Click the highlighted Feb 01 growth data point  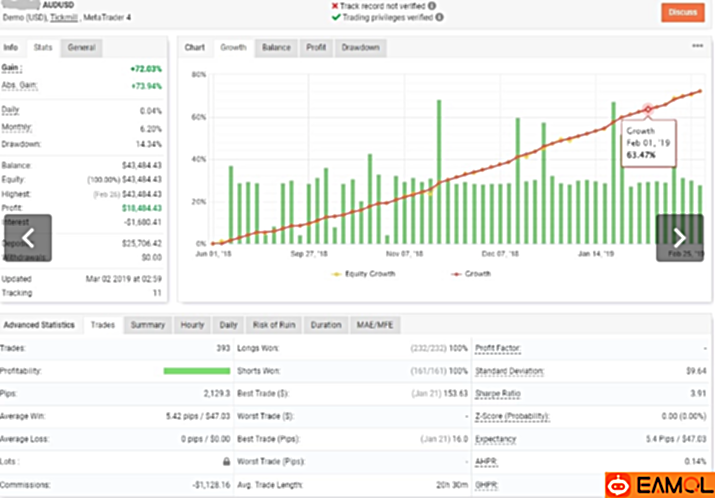coord(648,109)
